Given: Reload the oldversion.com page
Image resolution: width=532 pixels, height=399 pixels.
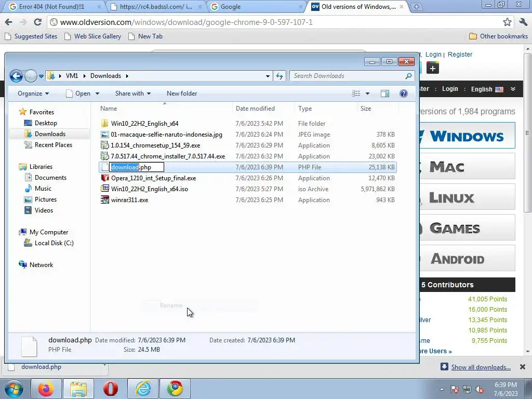Looking at the screenshot, I should pyautogui.click(x=37, y=22).
